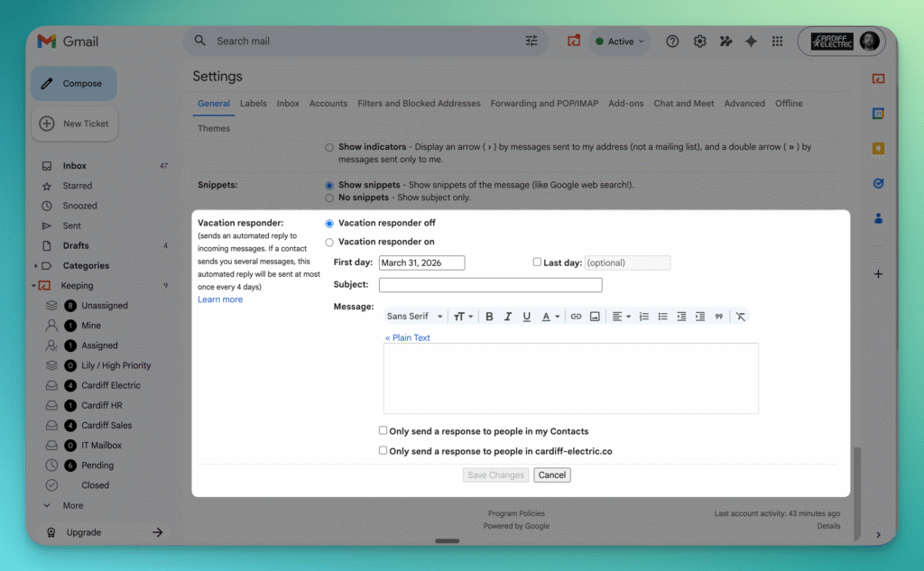The height and width of the screenshot is (571, 924).
Task: Select Vacation responder off
Action: (x=329, y=224)
